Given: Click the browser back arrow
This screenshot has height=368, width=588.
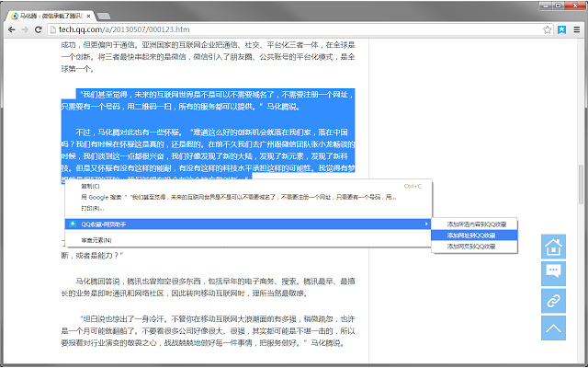Looking at the screenshot, I should click(12, 29).
